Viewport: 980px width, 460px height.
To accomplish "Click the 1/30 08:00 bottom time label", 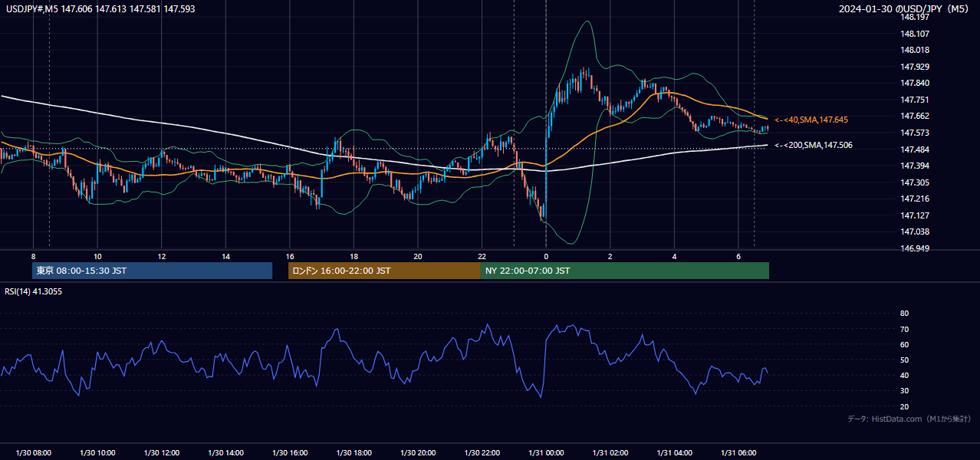I will coord(33,453).
